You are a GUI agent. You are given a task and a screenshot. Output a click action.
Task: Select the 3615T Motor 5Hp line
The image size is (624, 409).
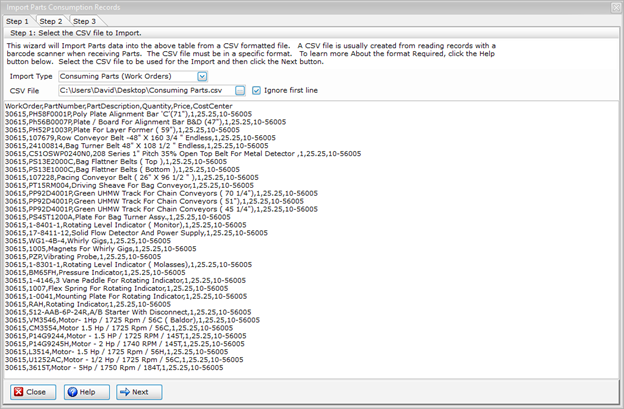(x=114, y=369)
